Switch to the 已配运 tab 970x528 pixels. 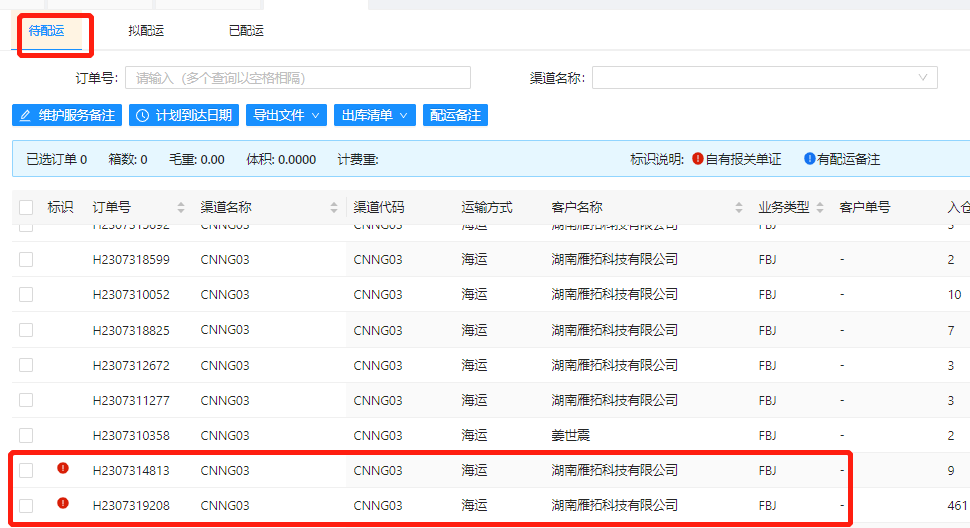click(246, 31)
